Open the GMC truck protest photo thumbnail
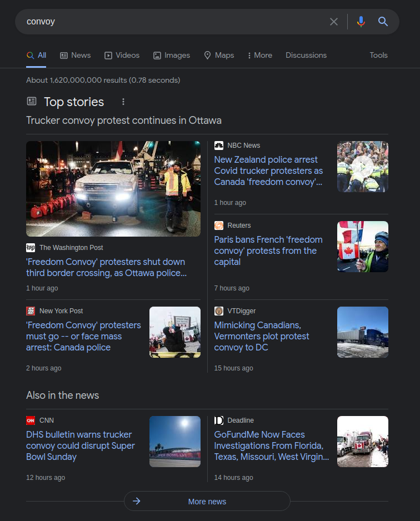The height and width of the screenshot is (521, 420). tap(113, 189)
